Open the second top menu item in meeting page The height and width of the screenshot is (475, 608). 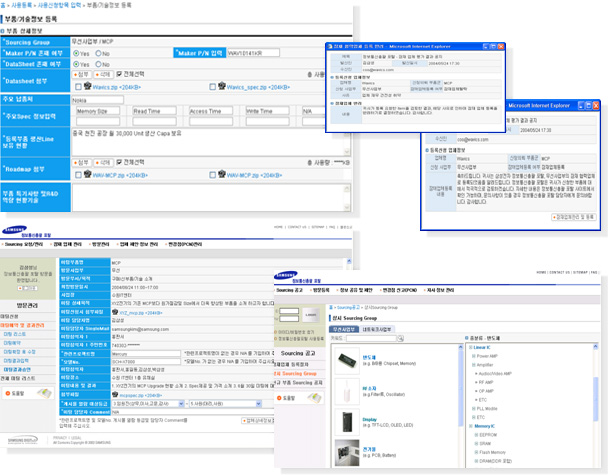click(67, 244)
